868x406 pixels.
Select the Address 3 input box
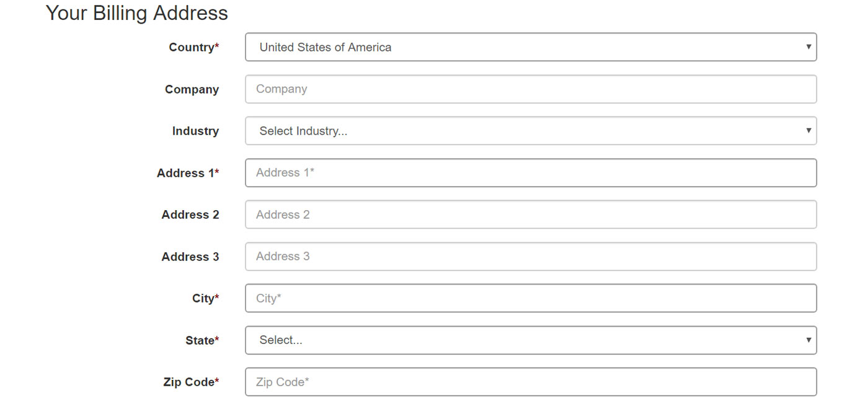pyautogui.click(x=530, y=257)
